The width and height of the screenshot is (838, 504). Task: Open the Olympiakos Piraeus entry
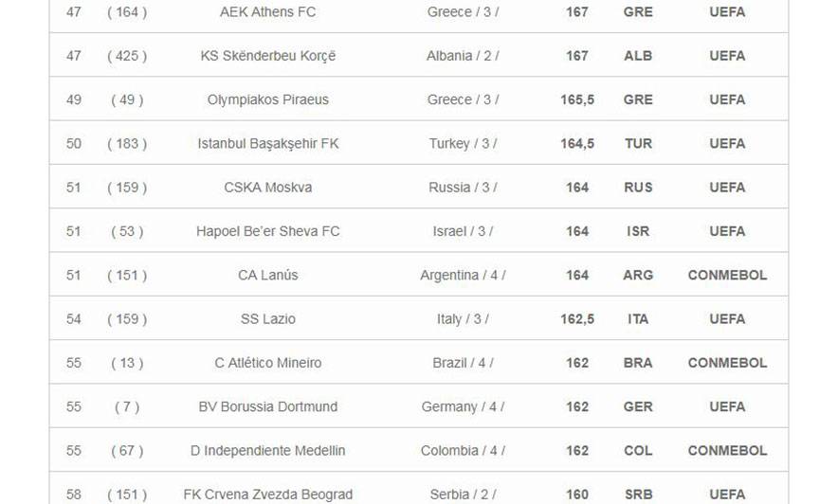[267, 99]
